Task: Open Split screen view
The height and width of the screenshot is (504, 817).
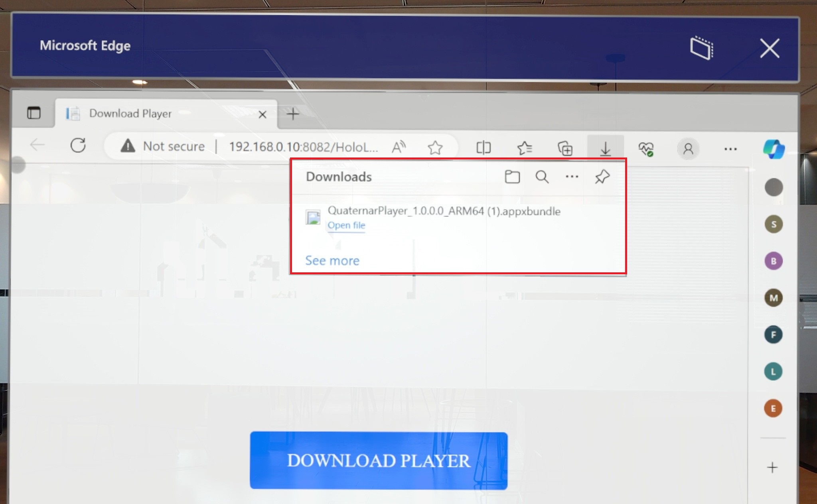Action: 483,148
